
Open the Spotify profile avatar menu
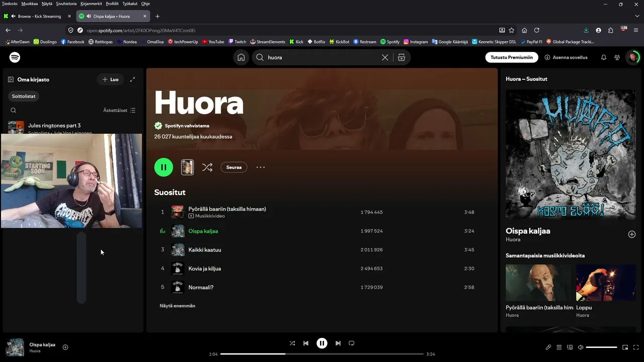[x=633, y=57]
